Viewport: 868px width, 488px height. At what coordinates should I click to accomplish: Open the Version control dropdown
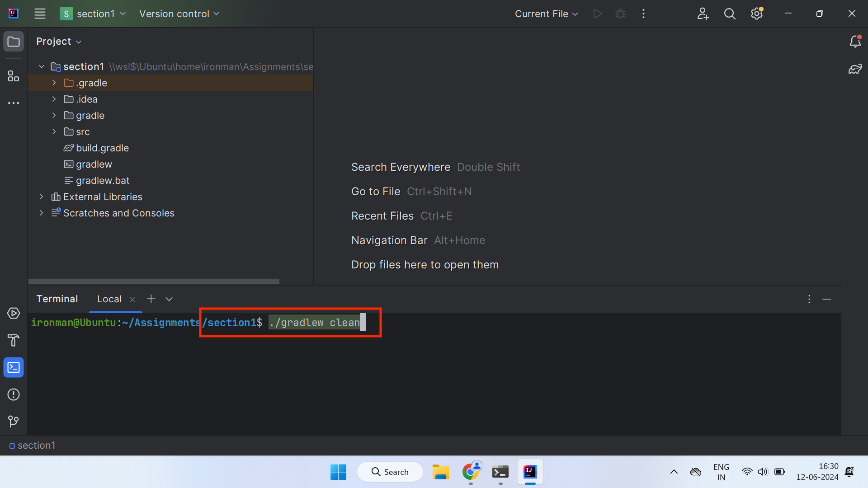tap(179, 14)
